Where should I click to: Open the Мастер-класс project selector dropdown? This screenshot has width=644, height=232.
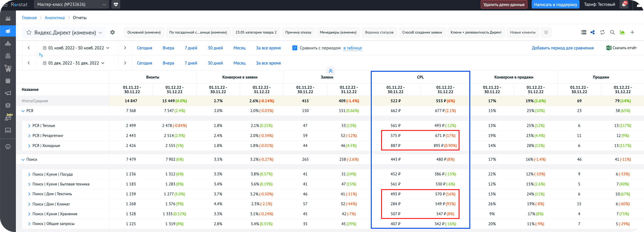tap(71, 4)
